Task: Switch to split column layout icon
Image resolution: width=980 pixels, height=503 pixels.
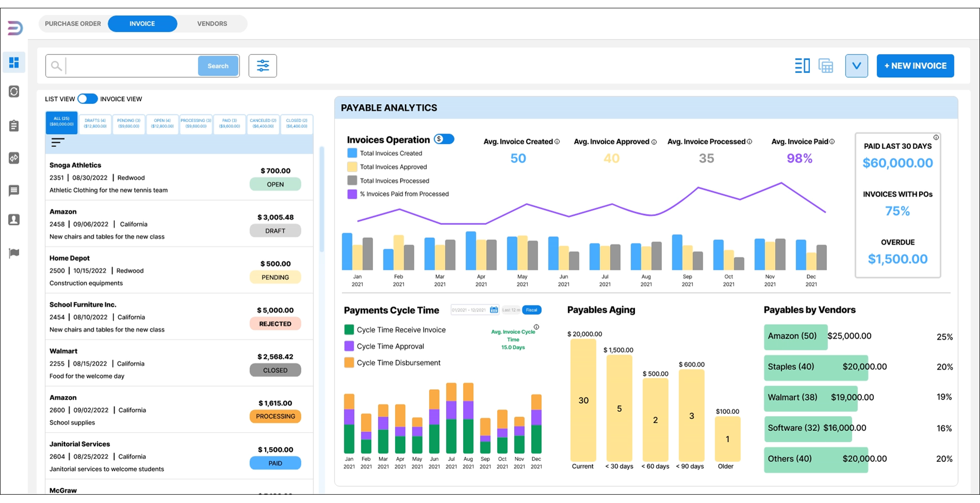Action: coord(802,66)
